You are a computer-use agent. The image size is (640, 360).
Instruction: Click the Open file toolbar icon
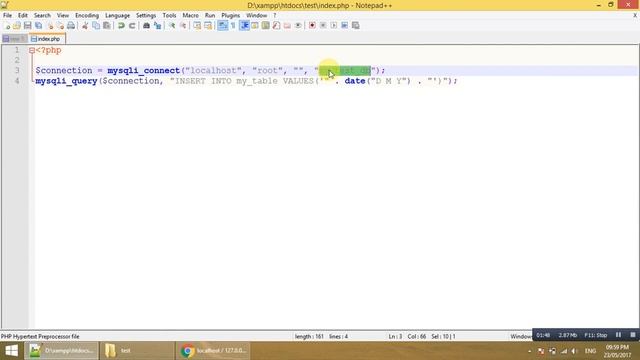pyautogui.click(x=17, y=26)
